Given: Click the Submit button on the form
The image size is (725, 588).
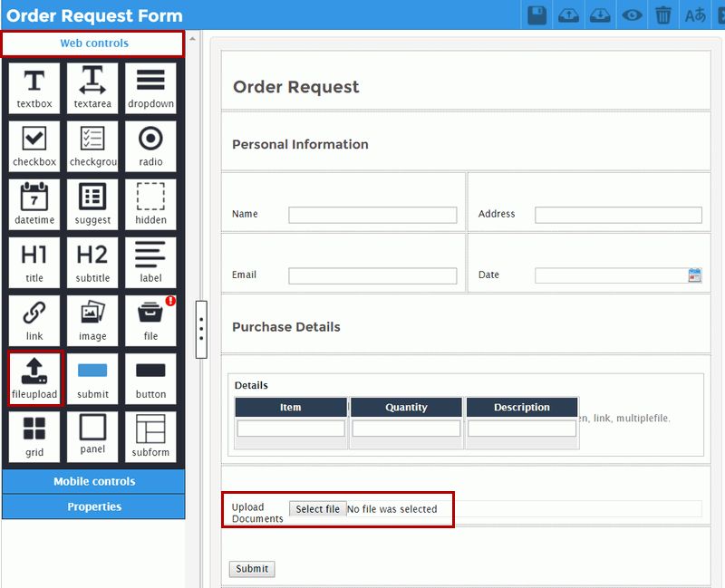Looking at the screenshot, I should (250, 568).
